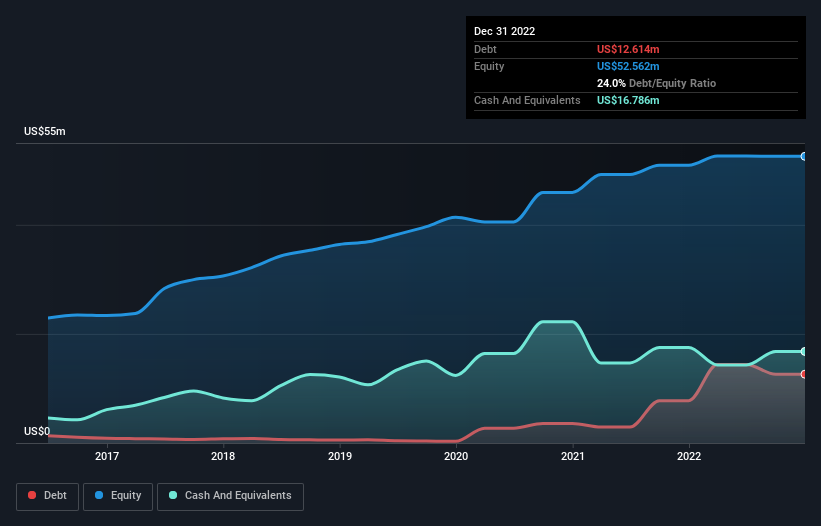Viewport: 821px width, 526px height.
Task: Click the Debt row label in tooltip
Action: coord(485,49)
